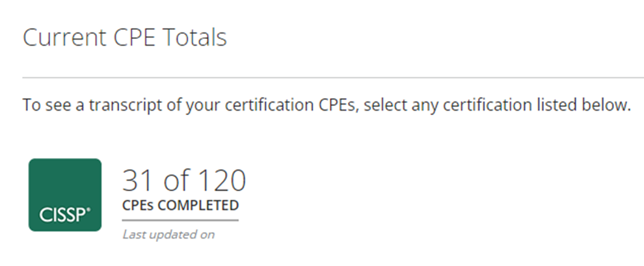The height and width of the screenshot is (266, 644).
Task: Click the "Last updated on" text
Action: tap(168, 234)
